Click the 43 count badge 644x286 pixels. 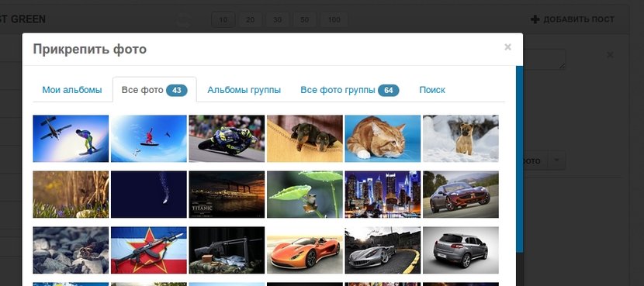click(x=177, y=90)
